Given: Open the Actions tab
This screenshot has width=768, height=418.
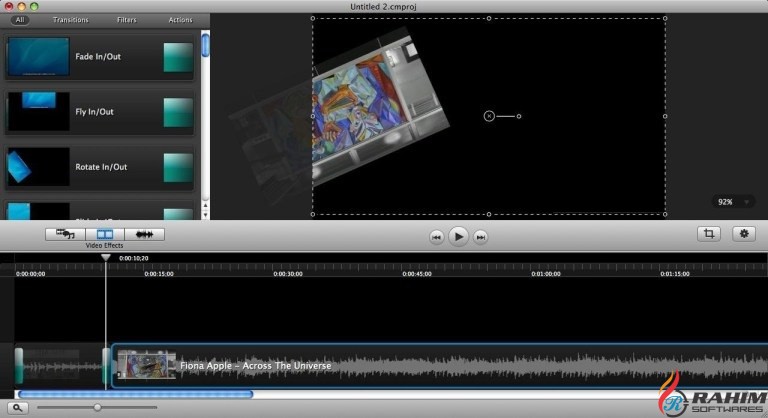Looking at the screenshot, I should tap(180, 19).
